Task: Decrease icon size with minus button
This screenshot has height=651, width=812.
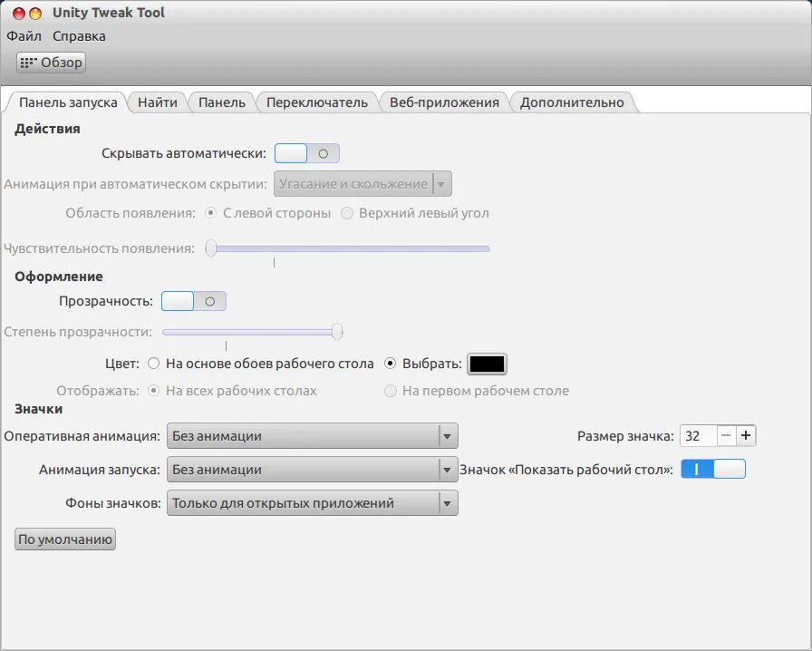Action: pyautogui.click(x=726, y=435)
